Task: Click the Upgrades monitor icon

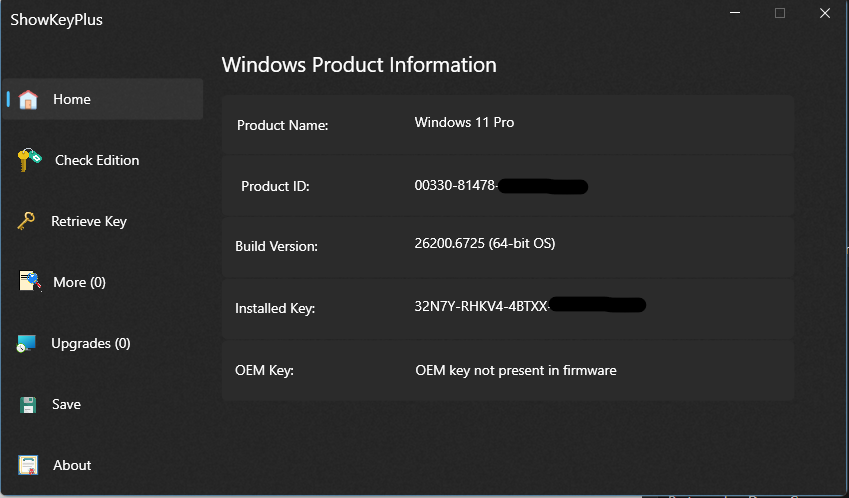Action: point(26,344)
